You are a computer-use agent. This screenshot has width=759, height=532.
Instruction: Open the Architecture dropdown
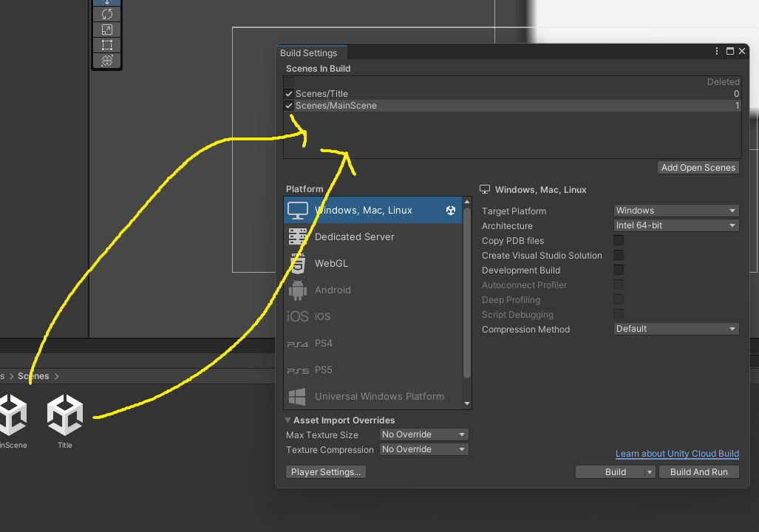click(676, 225)
